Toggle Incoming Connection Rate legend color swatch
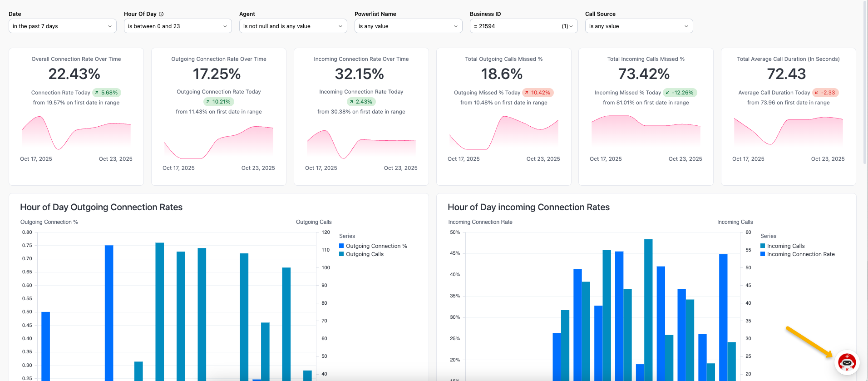The height and width of the screenshot is (381, 868). pyautogui.click(x=763, y=254)
